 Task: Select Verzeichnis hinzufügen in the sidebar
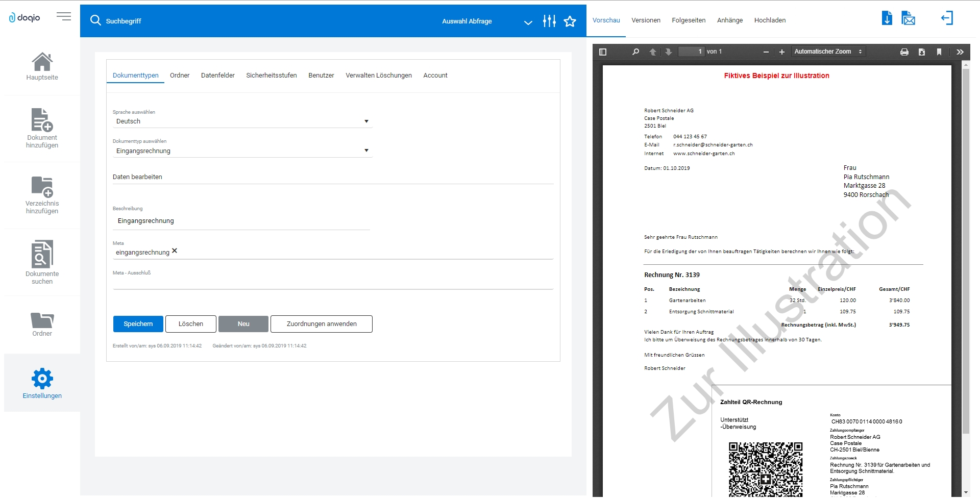pyautogui.click(x=42, y=194)
